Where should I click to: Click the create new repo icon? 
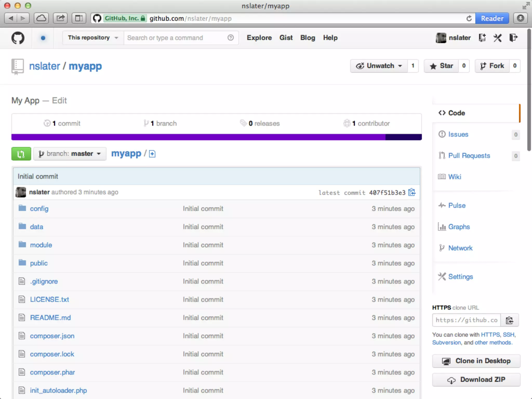click(482, 38)
